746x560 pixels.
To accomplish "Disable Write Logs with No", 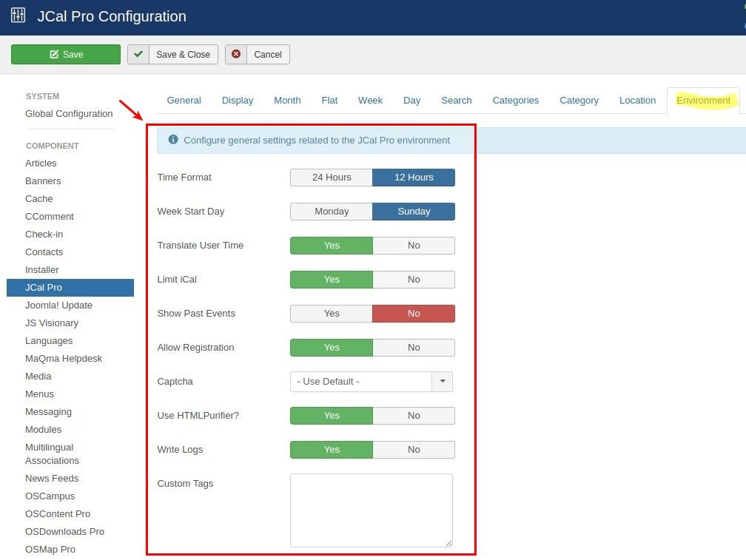I will tap(414, 450).
